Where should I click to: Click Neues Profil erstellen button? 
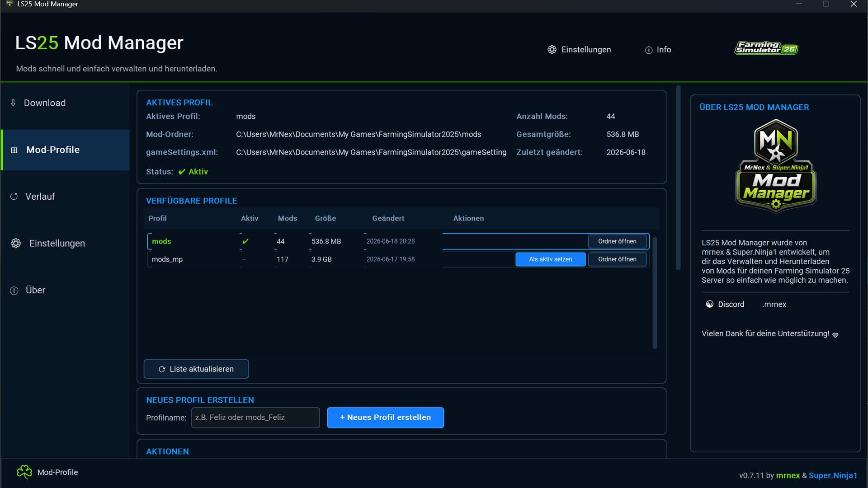tap(385, 418)
